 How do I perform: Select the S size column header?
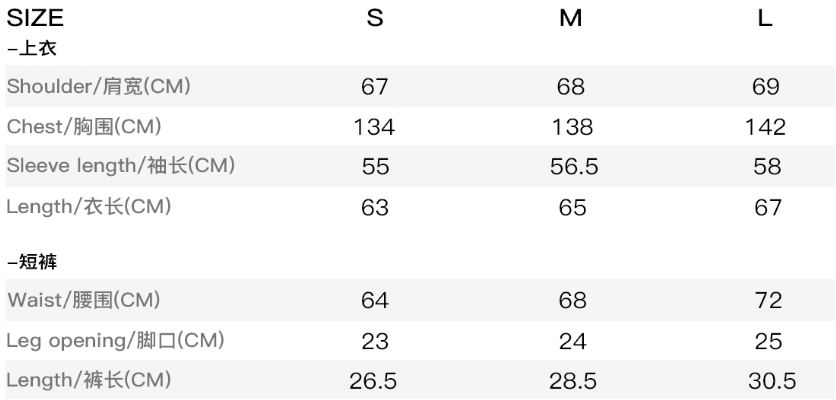tap(375, 19)
